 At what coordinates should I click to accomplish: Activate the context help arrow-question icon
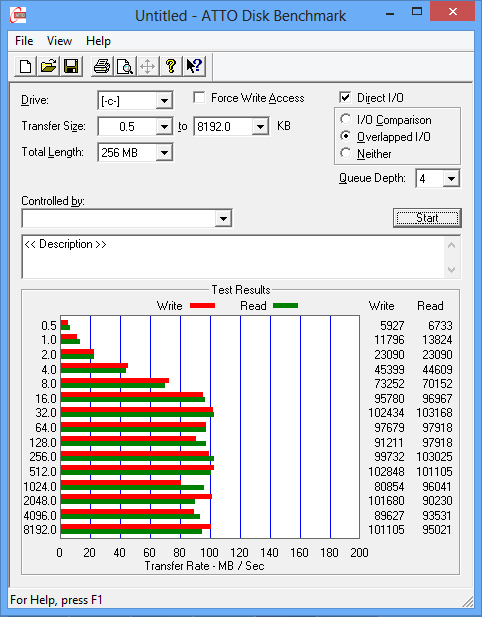pyautogui.click(x=194, y=66)
